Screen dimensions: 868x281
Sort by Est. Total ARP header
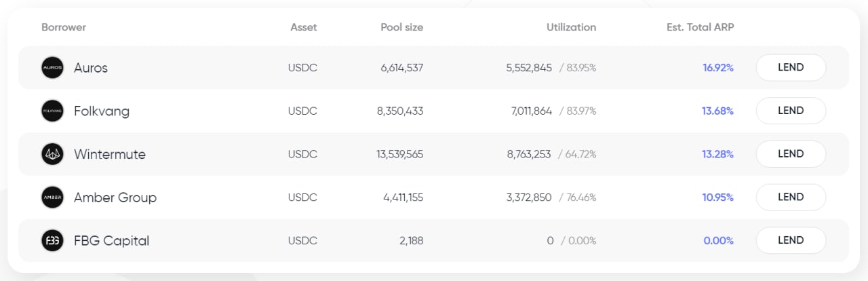click(700, 28)
